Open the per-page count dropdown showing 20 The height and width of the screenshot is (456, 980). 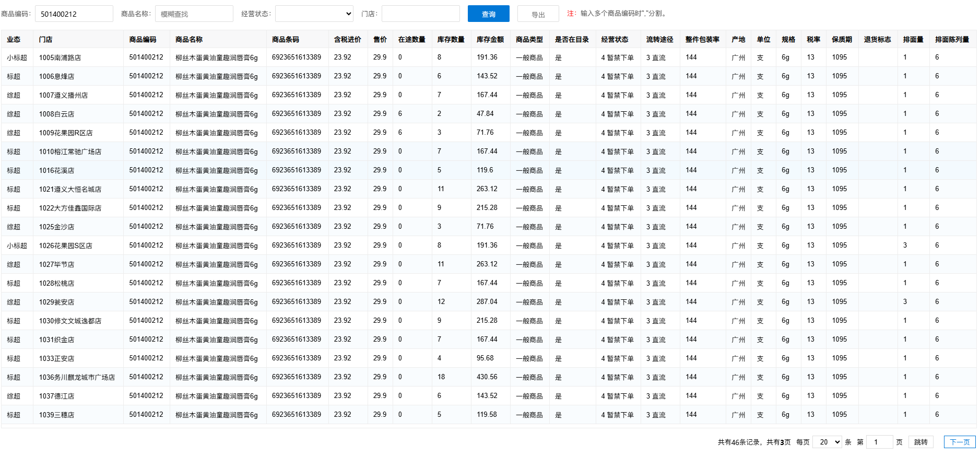click(826, 442)
